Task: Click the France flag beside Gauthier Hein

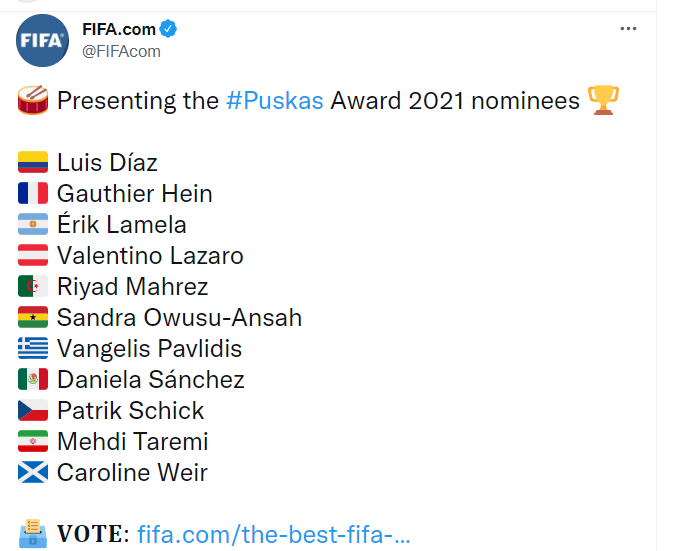Action: tap(33, 193)
